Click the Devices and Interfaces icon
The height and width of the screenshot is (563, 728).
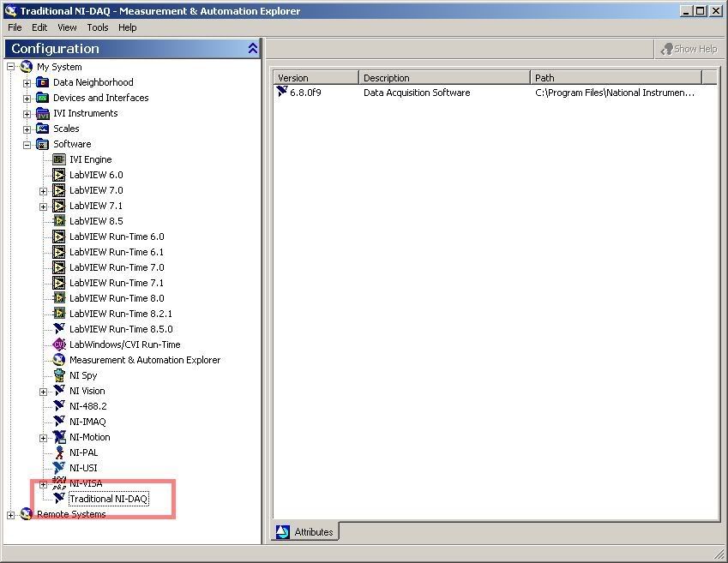[x=43, y=98]
